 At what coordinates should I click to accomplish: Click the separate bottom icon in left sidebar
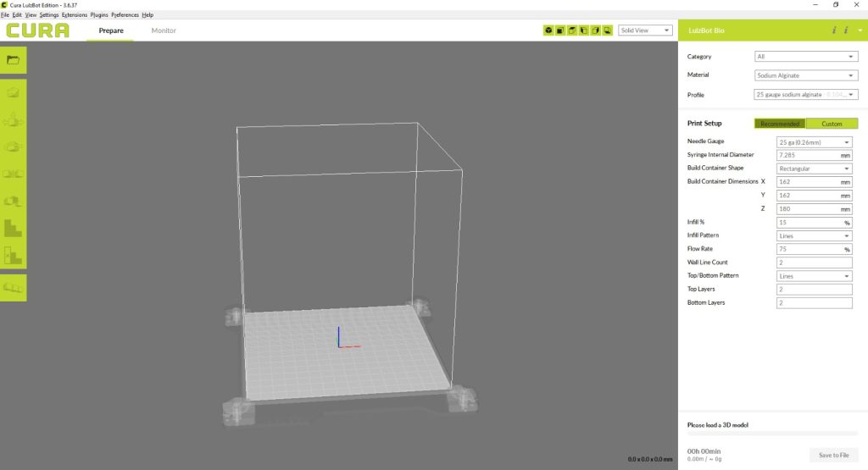(14, 288)
